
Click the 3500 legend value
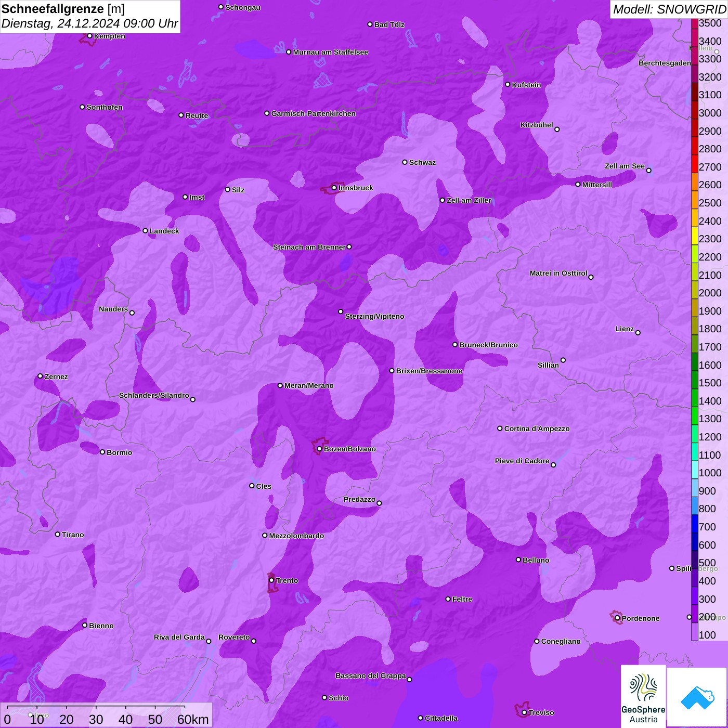point(710,23)
